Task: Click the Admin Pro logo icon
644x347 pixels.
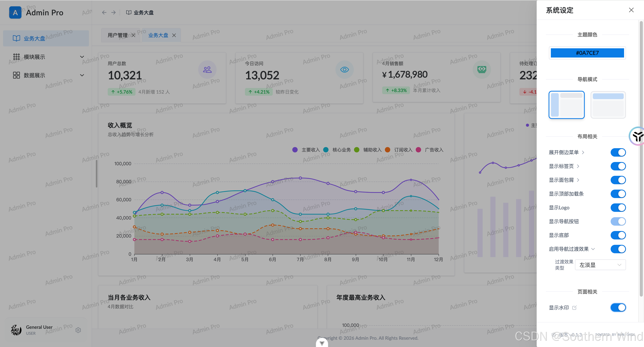Action: click(x=15, y=12)
